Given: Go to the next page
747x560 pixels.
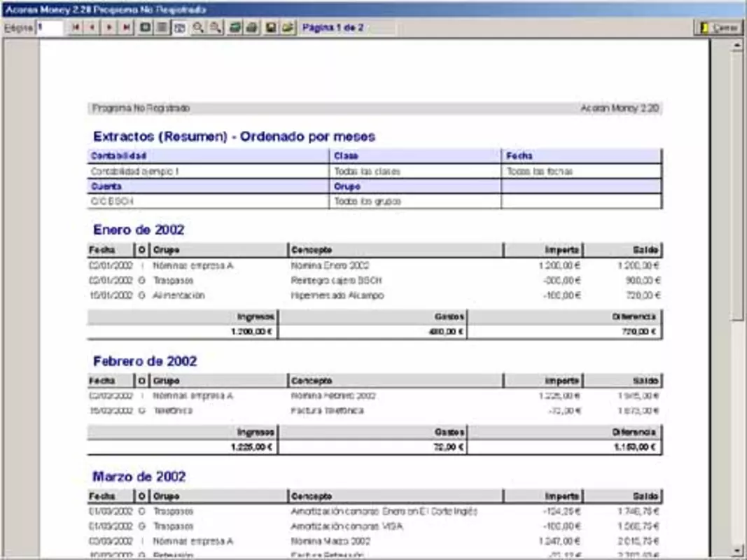Looking at the screenshot, I should (x=109, y=27).
